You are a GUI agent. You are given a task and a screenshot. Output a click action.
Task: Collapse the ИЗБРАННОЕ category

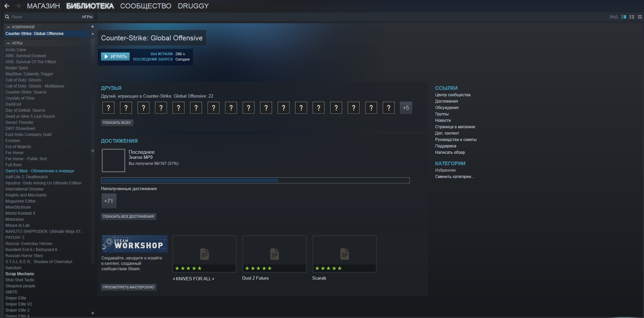pos(8,27)
